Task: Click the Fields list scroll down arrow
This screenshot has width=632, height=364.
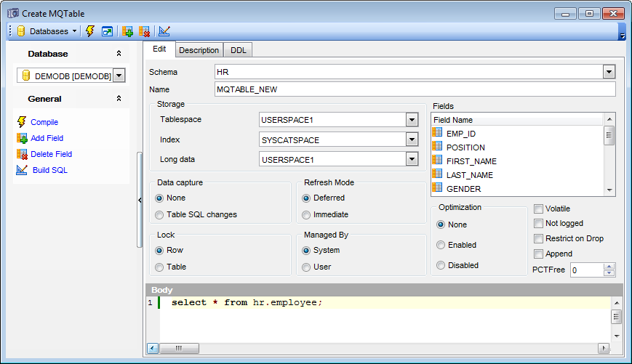Action: (609, 190)
